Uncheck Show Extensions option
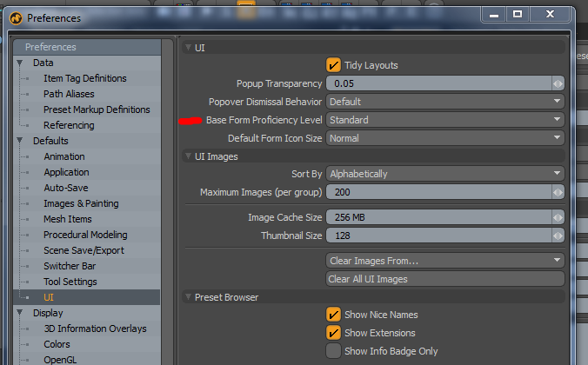 (333, 333)
